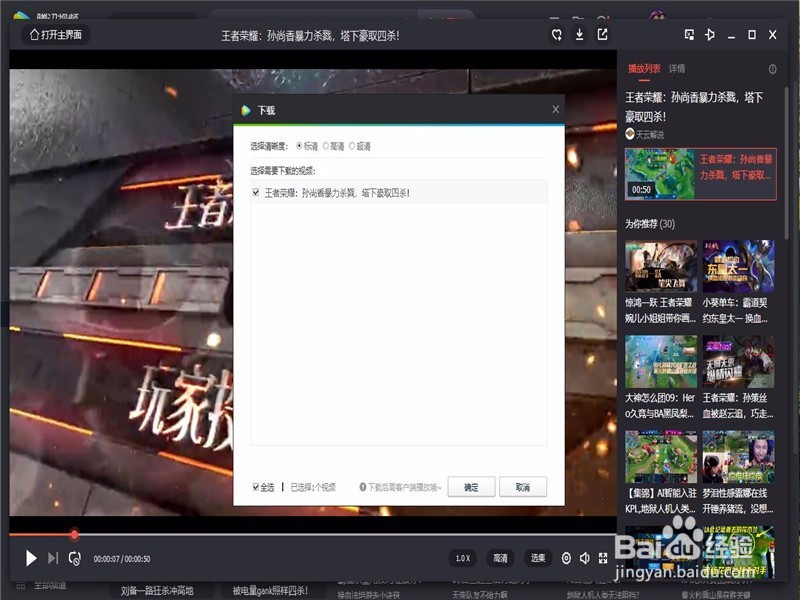
Task: Click the home icon labeled 打开主界面
Action: (56, 35)
